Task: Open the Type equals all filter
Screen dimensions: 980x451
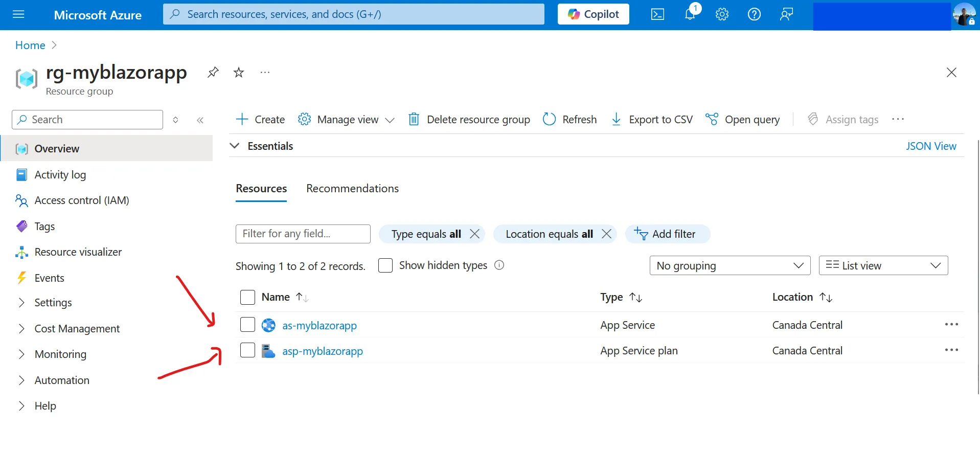Action: point(426,234)
